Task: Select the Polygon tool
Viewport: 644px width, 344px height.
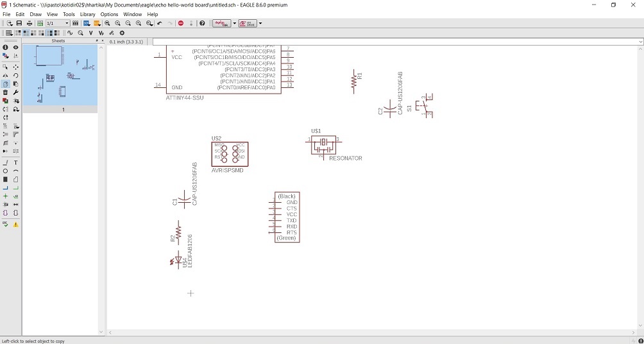Action: (x=15, y=180)
